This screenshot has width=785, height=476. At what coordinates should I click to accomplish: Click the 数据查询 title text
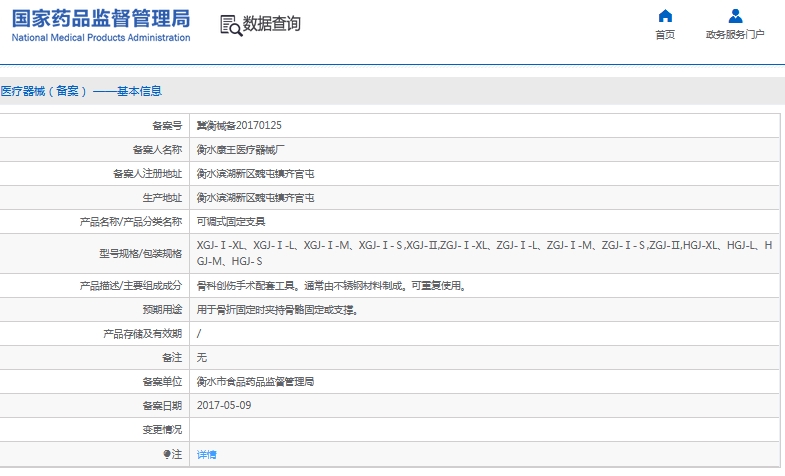272,24
